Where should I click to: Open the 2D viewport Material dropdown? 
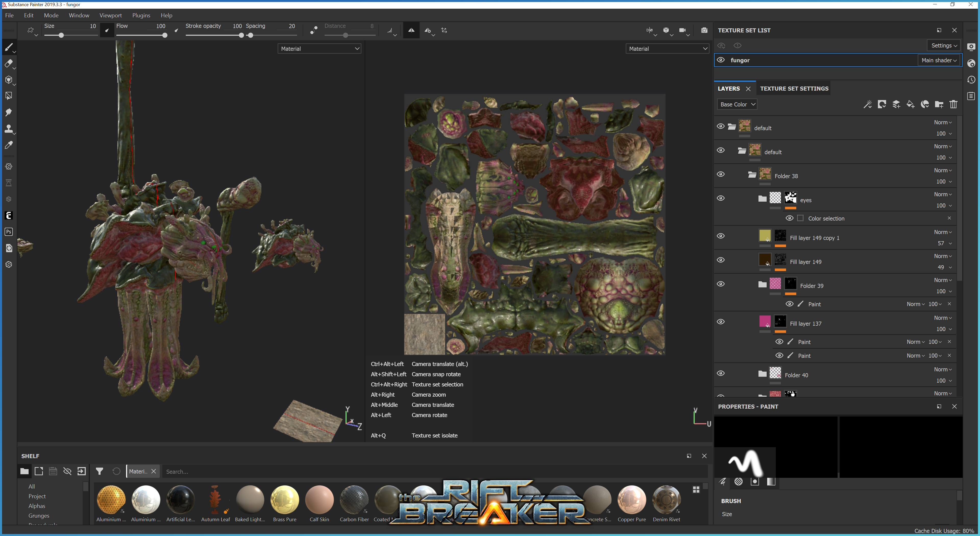tap(667, 49)
